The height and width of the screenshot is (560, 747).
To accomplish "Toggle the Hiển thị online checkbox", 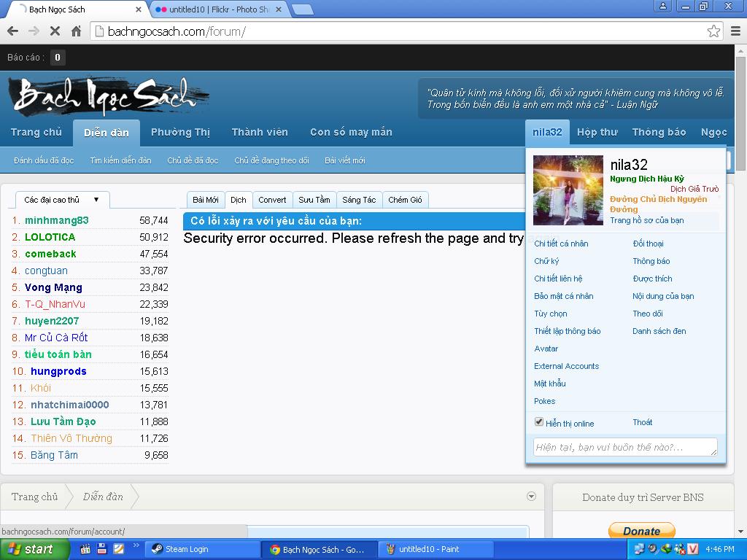I will tap(539, 422).
